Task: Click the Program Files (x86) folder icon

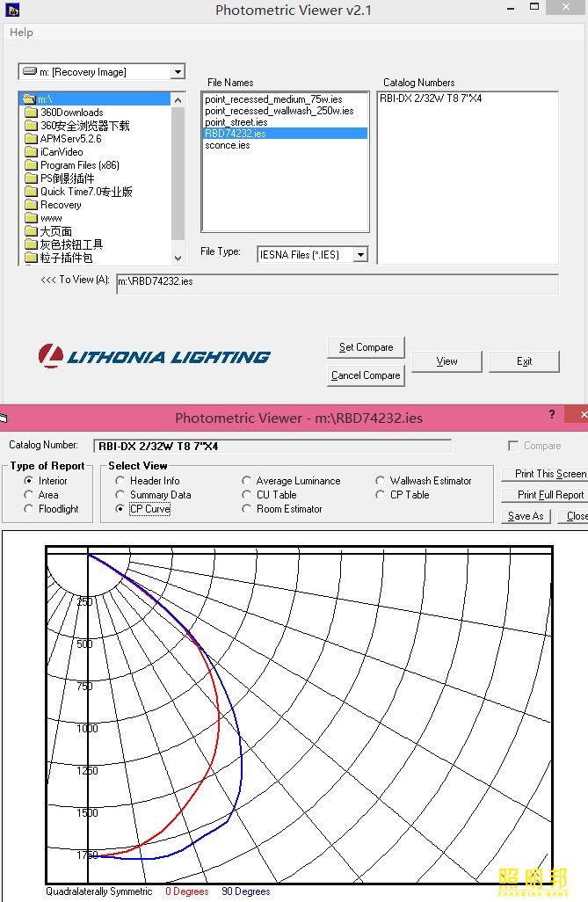Action: tap(31, 165)
